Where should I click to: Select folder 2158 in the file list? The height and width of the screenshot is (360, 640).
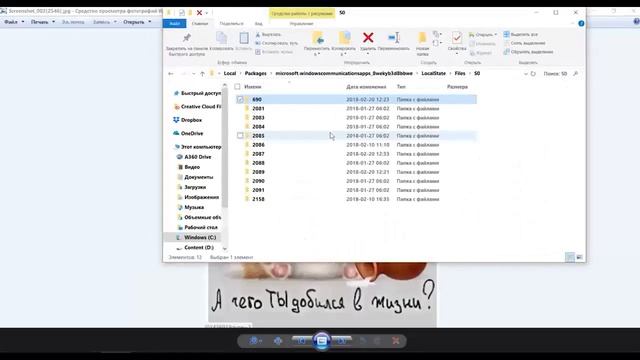point(258,199)
